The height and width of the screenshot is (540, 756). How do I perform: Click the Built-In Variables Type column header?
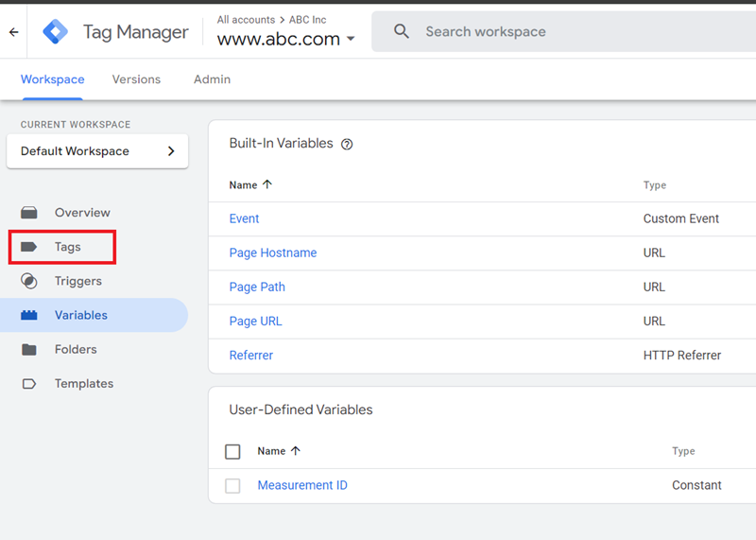(655, 185)
